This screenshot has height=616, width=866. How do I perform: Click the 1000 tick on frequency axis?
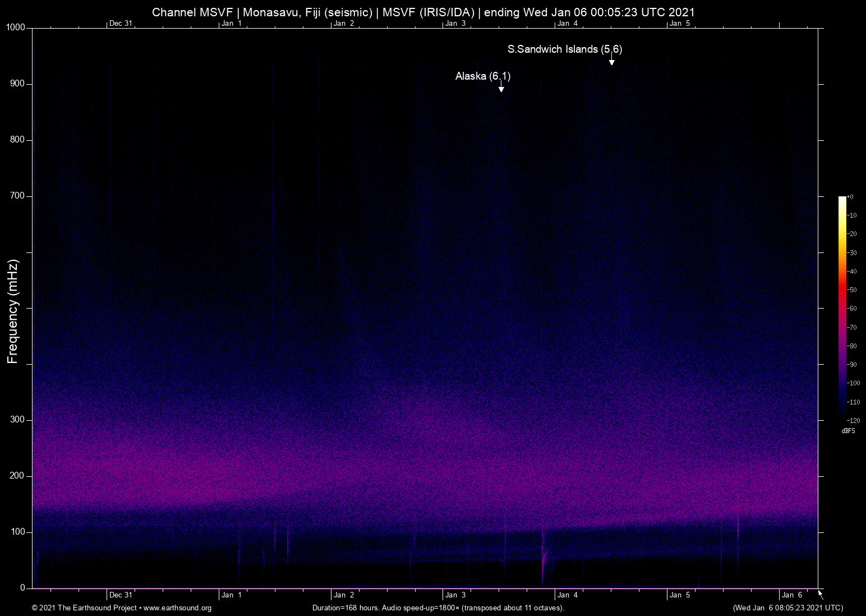[x=15, y=27]
